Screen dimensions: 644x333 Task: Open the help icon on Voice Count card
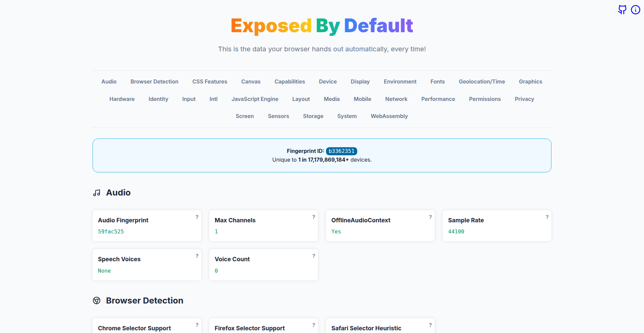[x=314, y=256]
